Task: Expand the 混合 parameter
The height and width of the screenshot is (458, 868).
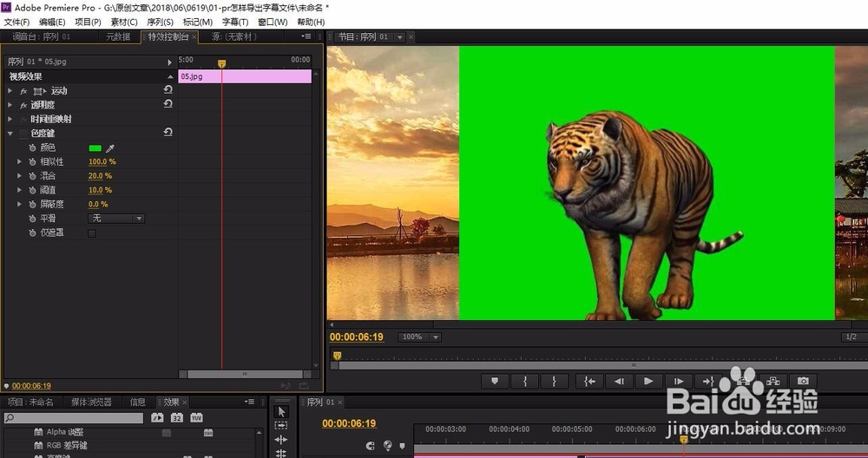Action: click(x=19, y=176)
